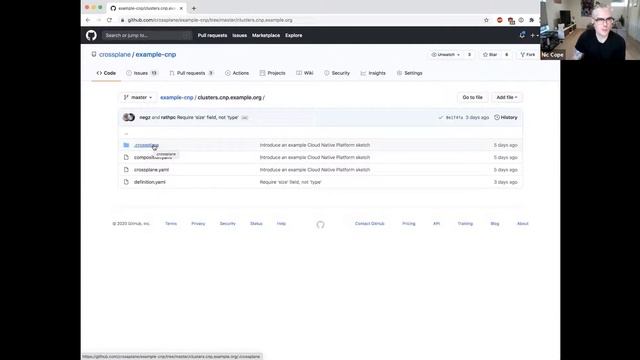
Task: Go back with browser back arrow
Action: point(88,20)
